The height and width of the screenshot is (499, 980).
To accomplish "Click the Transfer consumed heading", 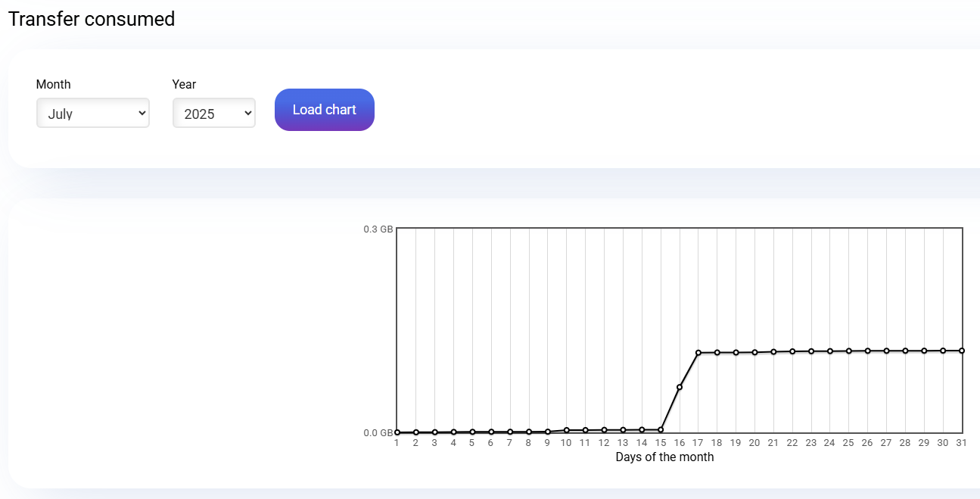I will (92, 19).
